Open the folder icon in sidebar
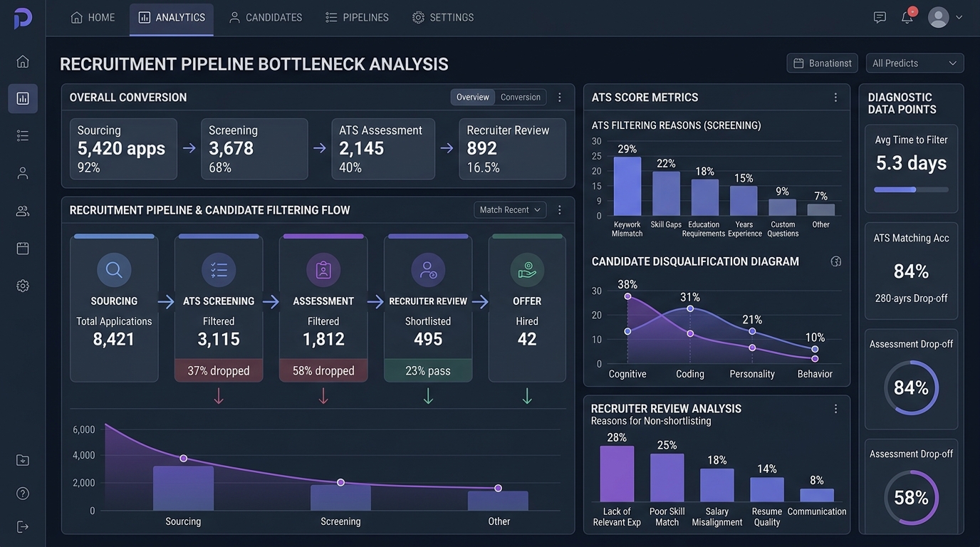980x547 pixels. [23, 460]
